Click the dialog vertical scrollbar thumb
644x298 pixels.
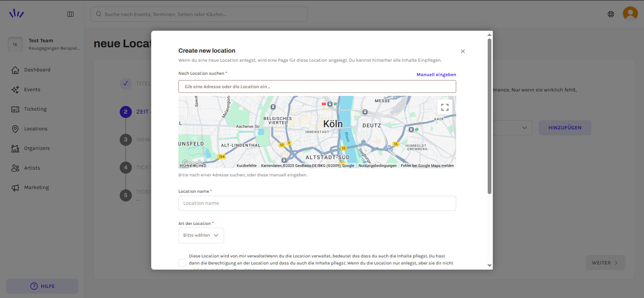pyautogui.click(x=489, y=116)
